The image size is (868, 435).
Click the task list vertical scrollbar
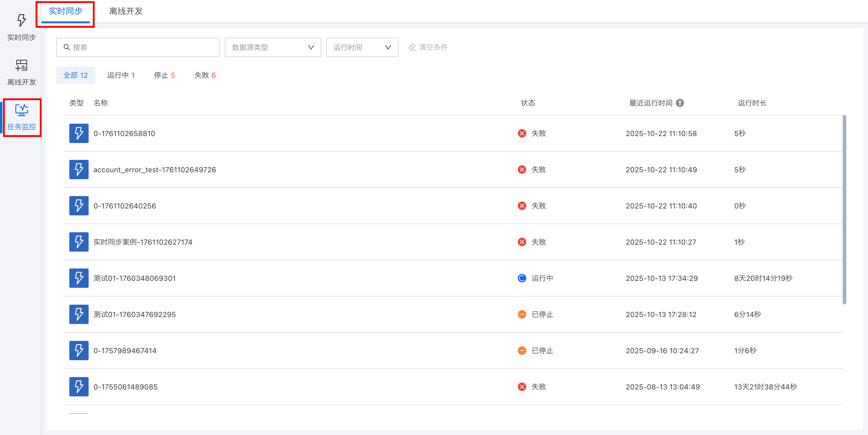pyautogui.click(x=844, y=209)
